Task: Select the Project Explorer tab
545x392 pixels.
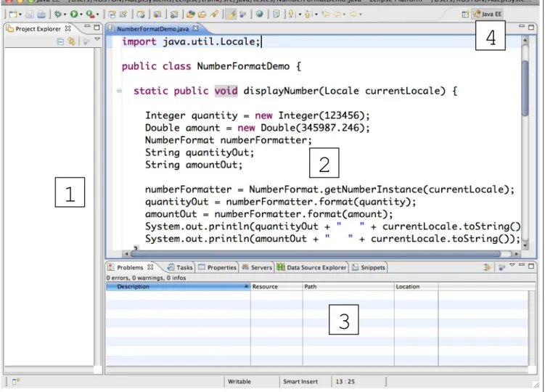Action: point(38,29)
